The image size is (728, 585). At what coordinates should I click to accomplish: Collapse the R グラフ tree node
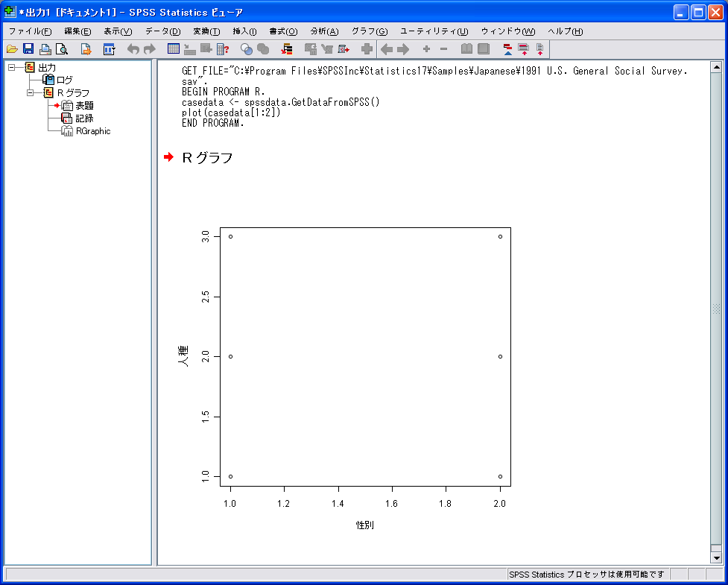(30, 93)
